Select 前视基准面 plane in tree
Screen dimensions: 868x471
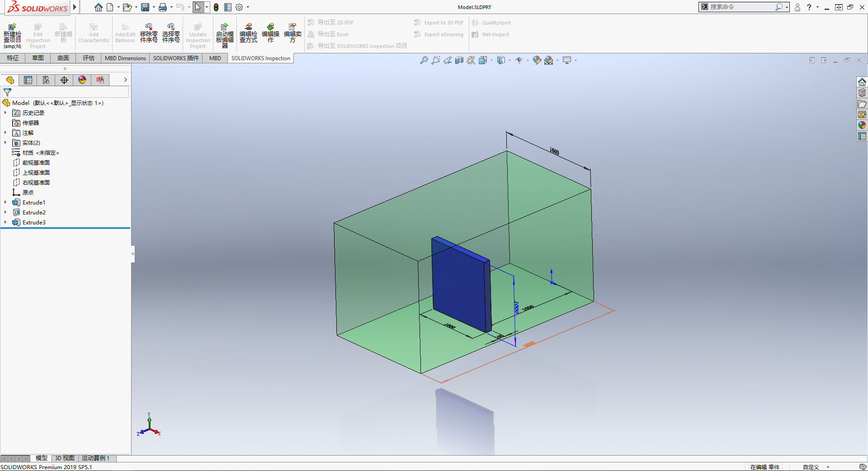point(36,162)
